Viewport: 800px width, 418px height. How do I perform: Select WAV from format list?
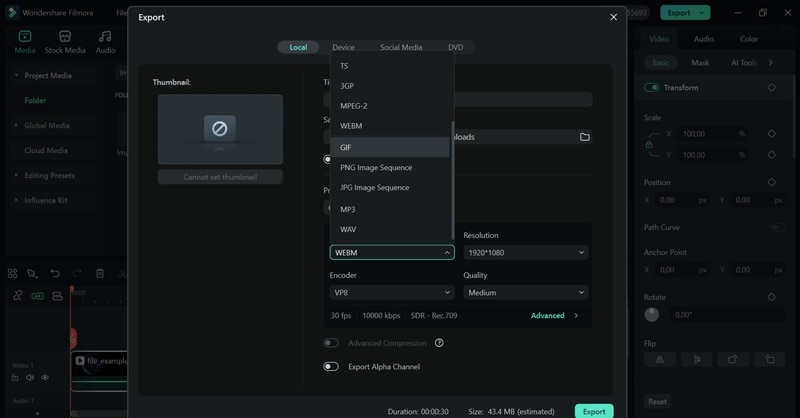(x=390, y=229)
